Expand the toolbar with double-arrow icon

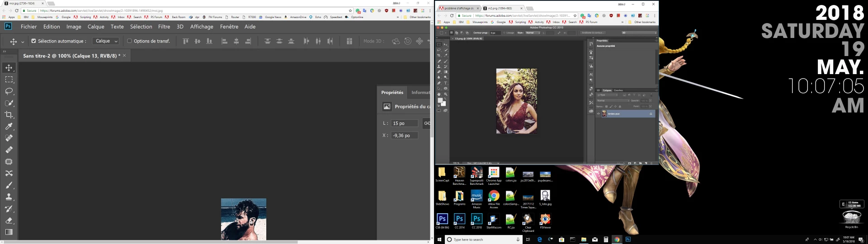5,52
